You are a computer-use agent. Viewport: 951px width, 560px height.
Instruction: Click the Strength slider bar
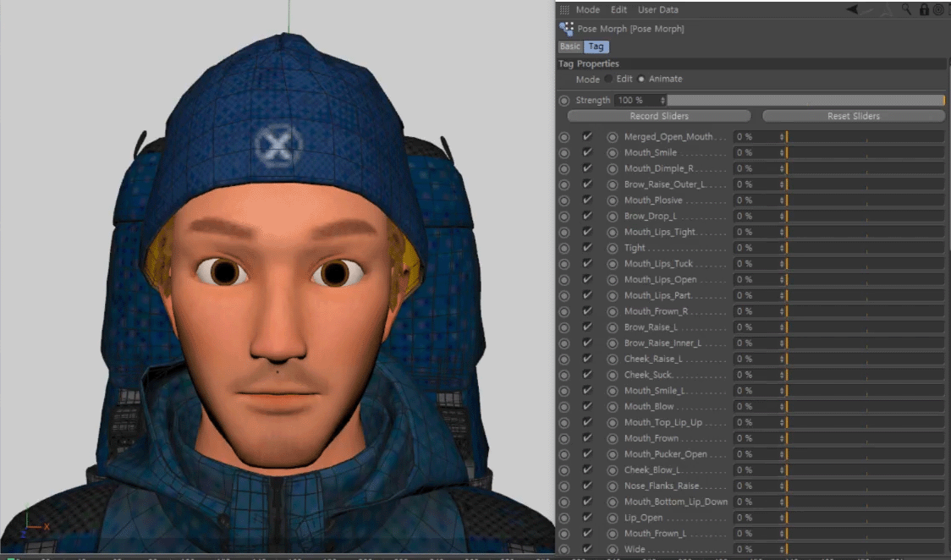806,101
